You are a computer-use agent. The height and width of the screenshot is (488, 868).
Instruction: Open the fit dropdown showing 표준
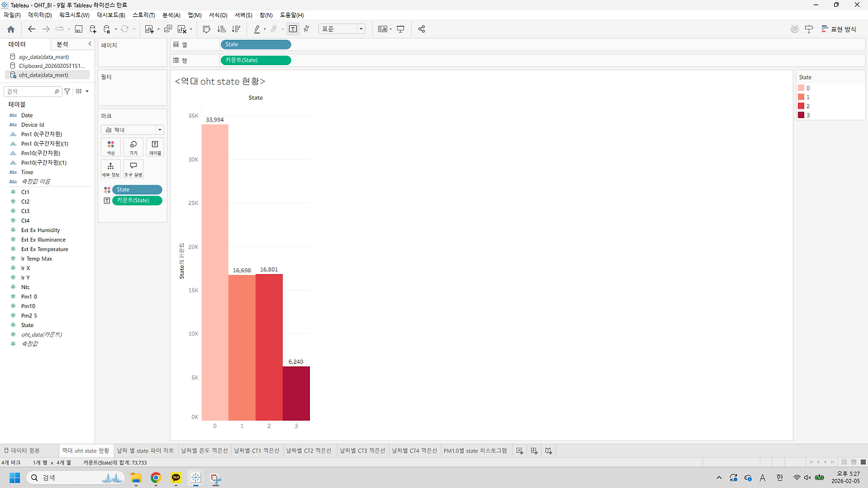click(342, 29)
